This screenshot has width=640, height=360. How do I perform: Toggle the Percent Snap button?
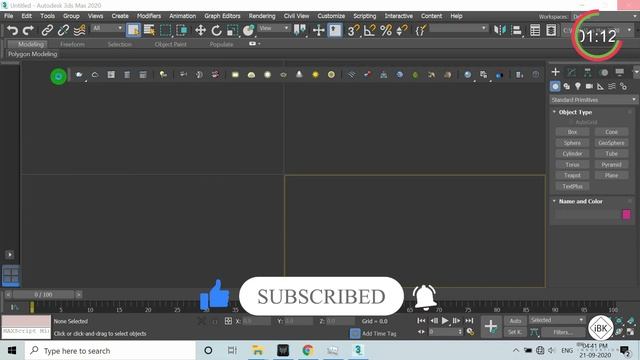[x=386, y=30]
